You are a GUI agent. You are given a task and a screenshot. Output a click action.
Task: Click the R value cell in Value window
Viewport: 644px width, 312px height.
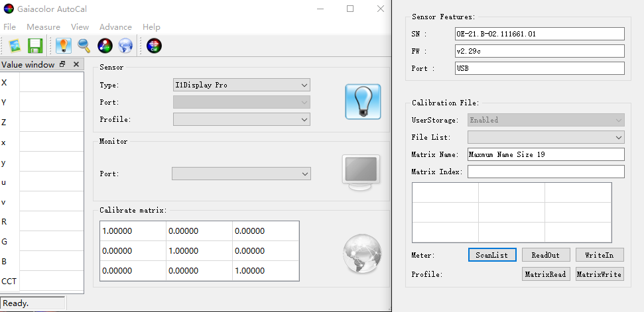(51, 221)
